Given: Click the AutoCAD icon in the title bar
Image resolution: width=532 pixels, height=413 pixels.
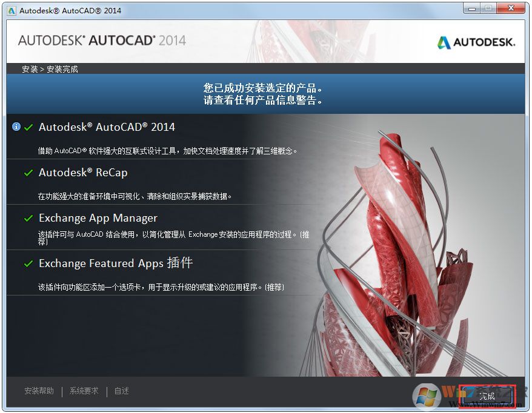Looking at the screenshot, I should pyautogui.click(x=10, y=10).
